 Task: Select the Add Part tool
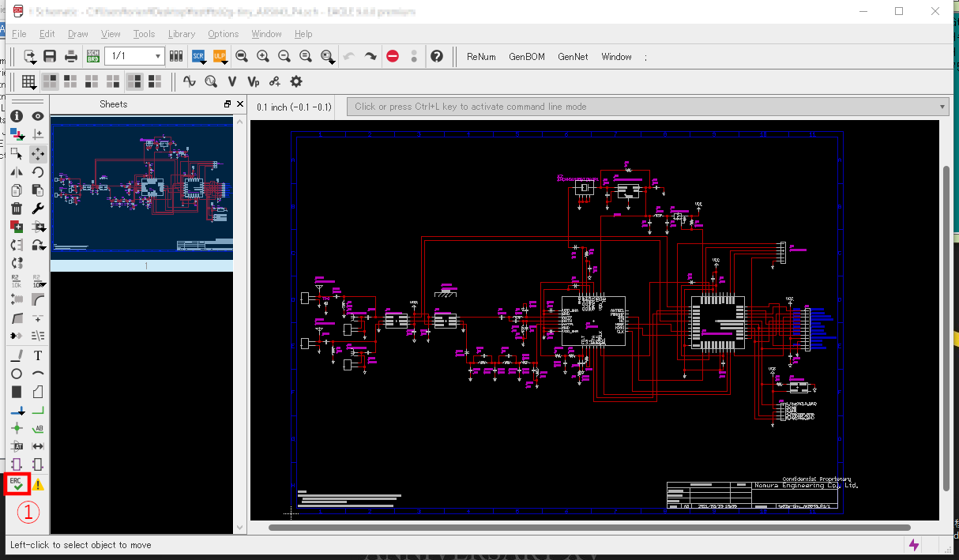(17, 227)
